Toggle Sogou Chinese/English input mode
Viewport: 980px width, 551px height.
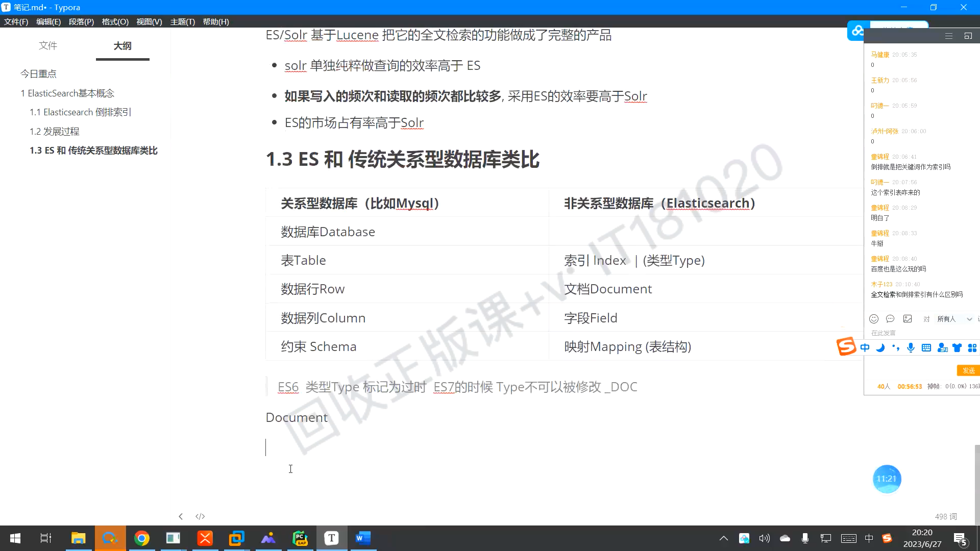(865, 348)
